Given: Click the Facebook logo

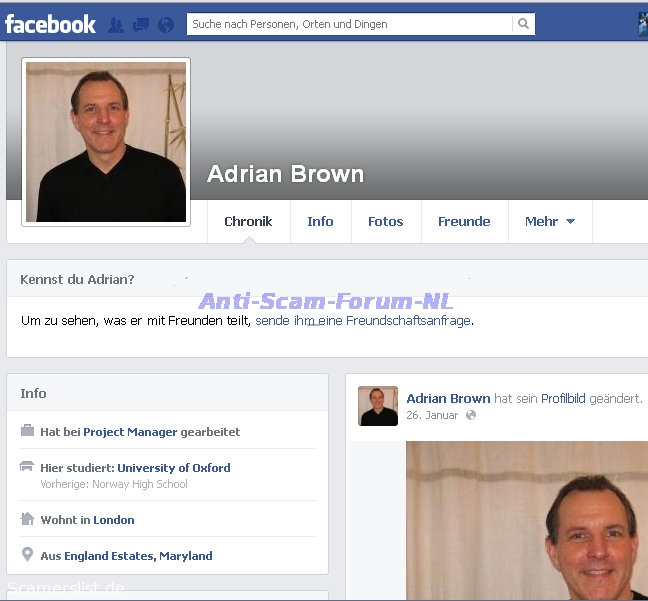Looking at the screenshot, I should (x=50, y=24).
